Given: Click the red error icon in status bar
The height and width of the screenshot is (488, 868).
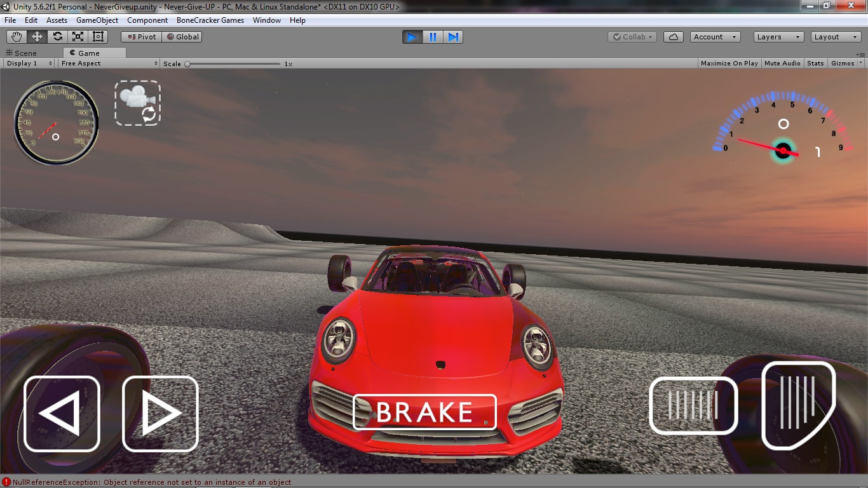Looking at the screenshot, I should click(x=6, y=482).
